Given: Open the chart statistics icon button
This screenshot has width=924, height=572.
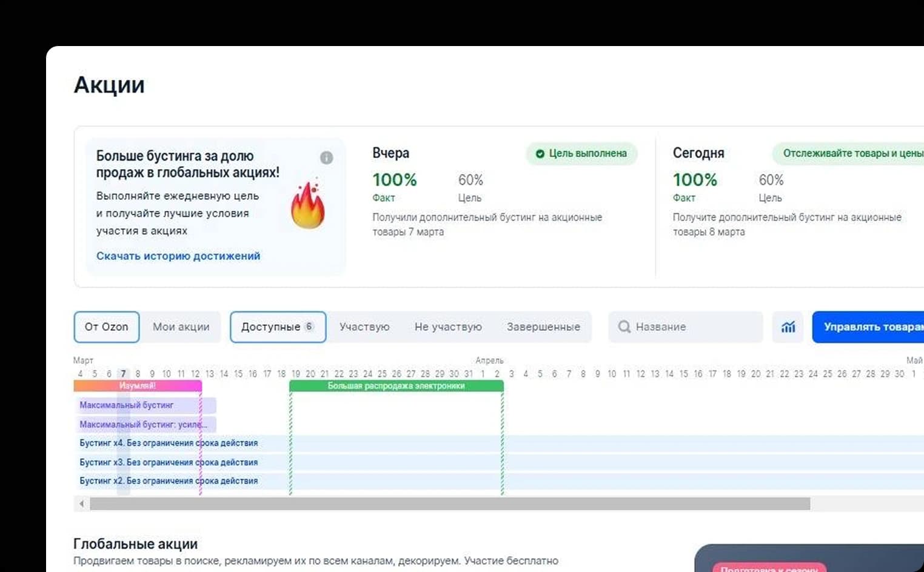Looking at the screenshot, I should coord(788,327).
